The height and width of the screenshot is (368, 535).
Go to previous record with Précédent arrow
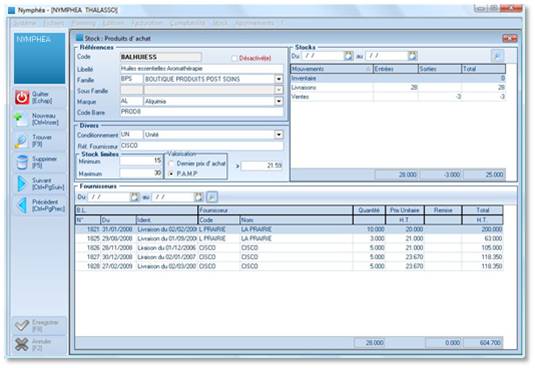22,205
